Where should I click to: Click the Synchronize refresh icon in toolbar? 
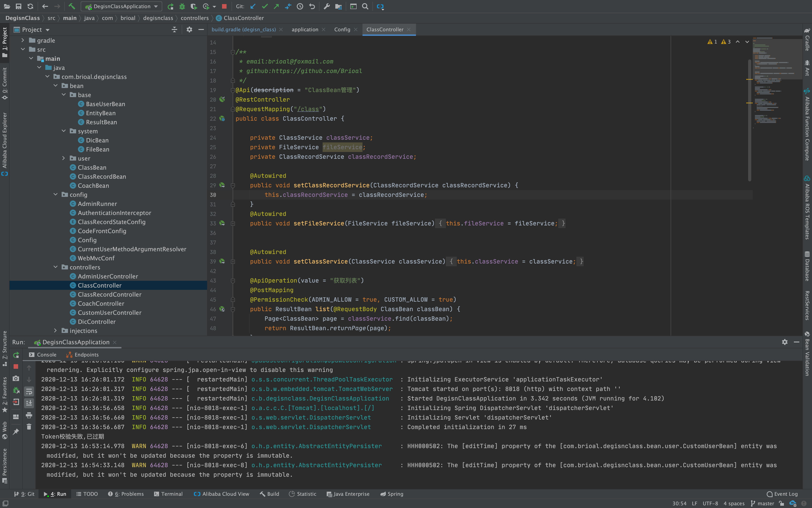(x=30, y=6)
